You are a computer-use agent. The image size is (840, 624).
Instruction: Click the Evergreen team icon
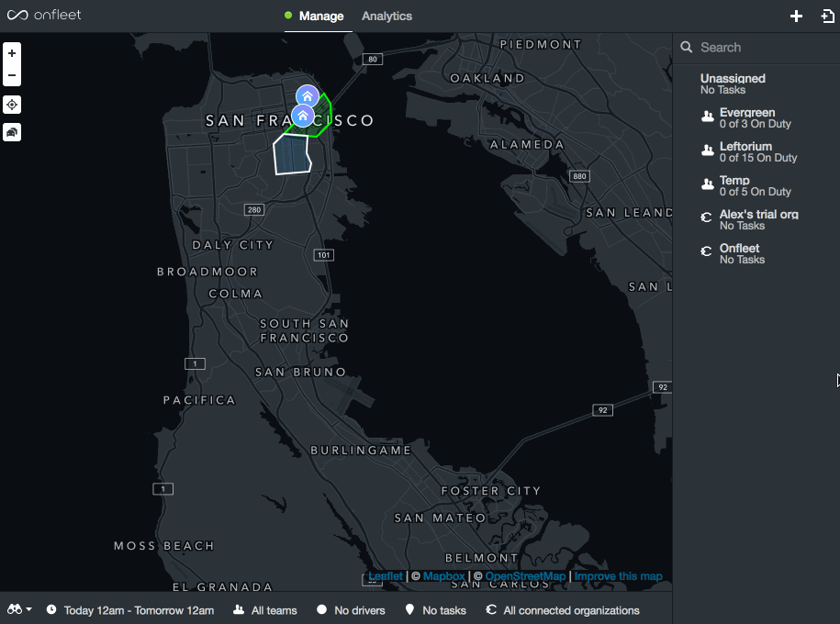point(708,117)
